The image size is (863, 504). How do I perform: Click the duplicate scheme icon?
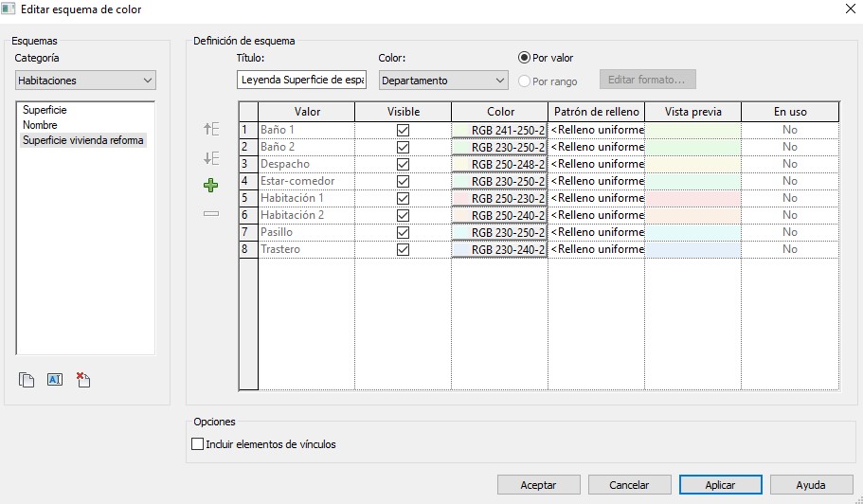click(27, 380)
